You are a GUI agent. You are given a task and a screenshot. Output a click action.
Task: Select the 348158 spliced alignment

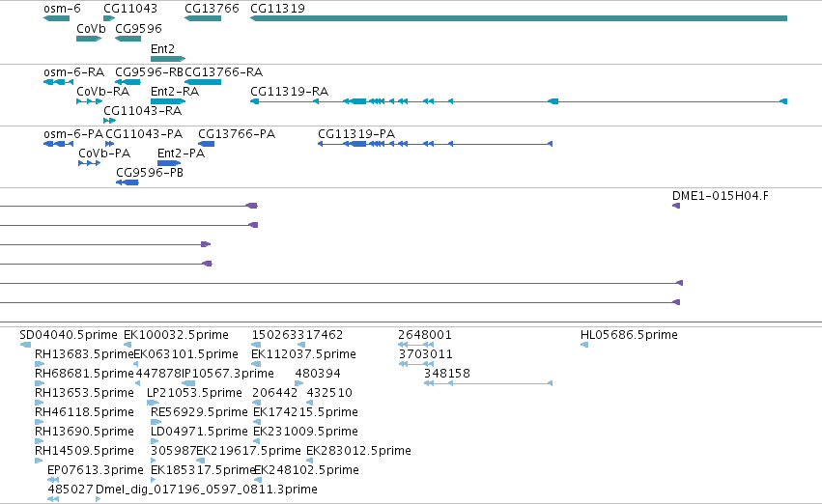pos(488,383)
